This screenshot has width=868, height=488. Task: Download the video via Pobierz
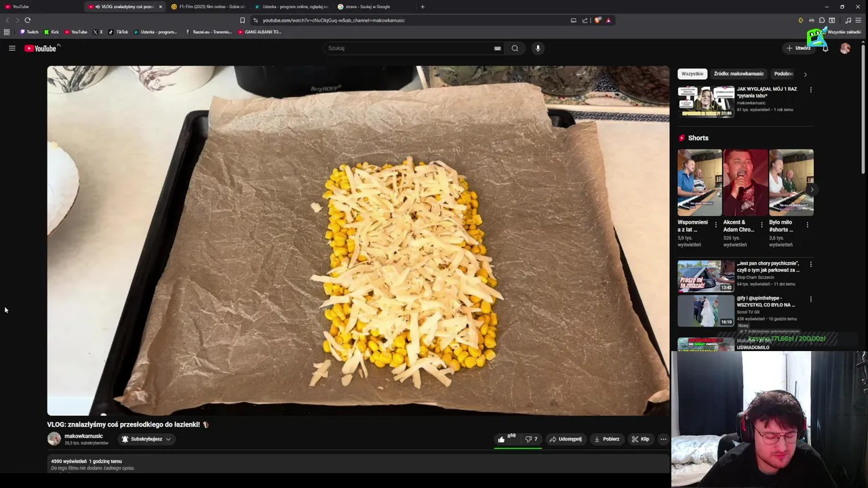click(606, 439)
